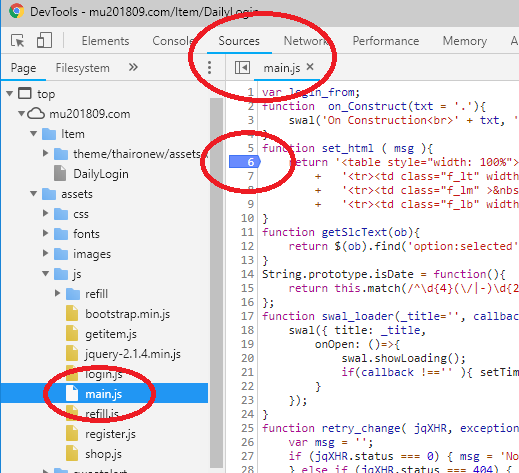This screenshot has width=519, height=473.
Task: Toggle the device toolbar icon
Action: pos(44,40)
